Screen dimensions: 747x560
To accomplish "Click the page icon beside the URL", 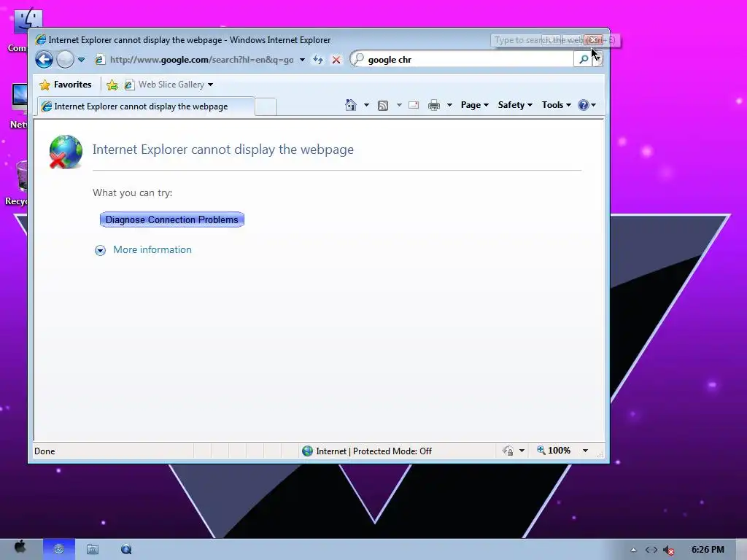I will click(x=99, y=60).
